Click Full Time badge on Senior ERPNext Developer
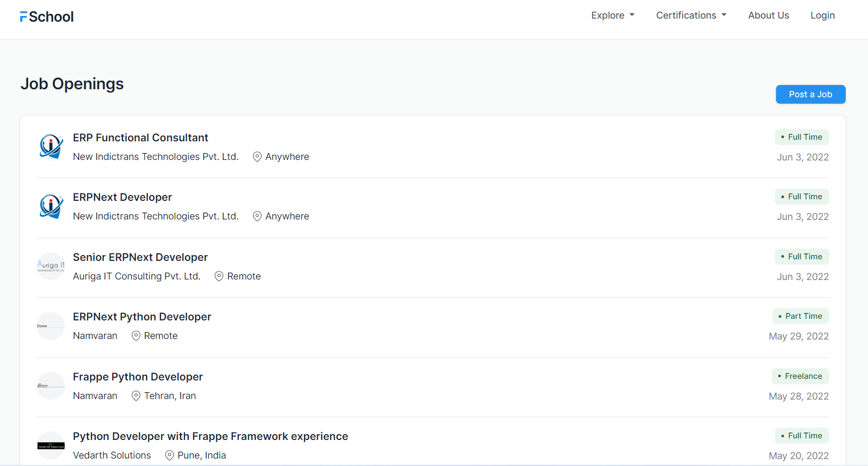Image resolution: width=868 pixels, height=466 pixels. tap(802, 257)
